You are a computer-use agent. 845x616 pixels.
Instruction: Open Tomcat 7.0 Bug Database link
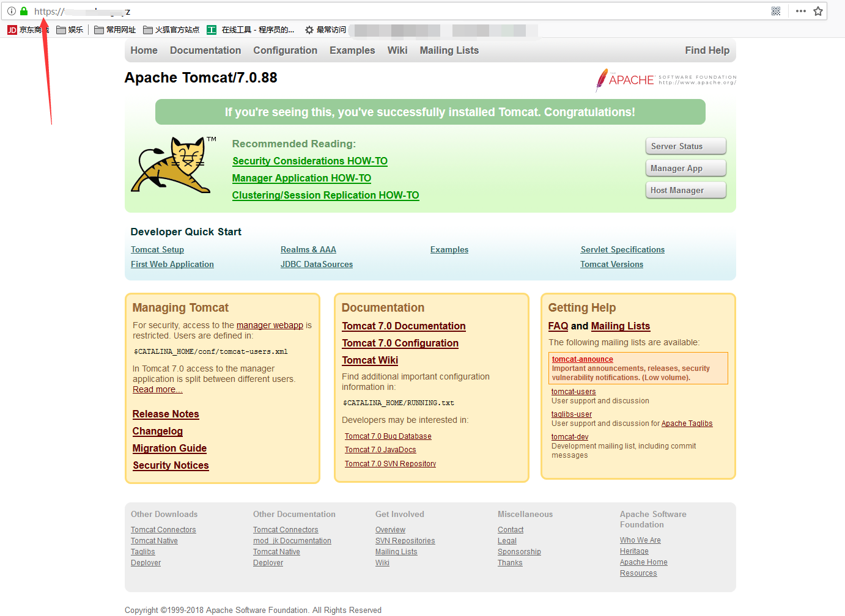click(388, 436)
